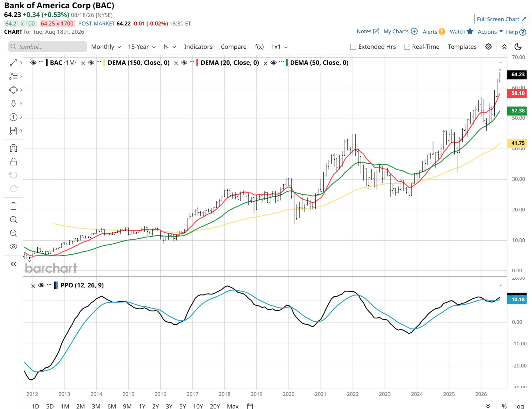Choose the shapes drawing tool
Viewport: 532px width, 409px height.
[13, 90]
